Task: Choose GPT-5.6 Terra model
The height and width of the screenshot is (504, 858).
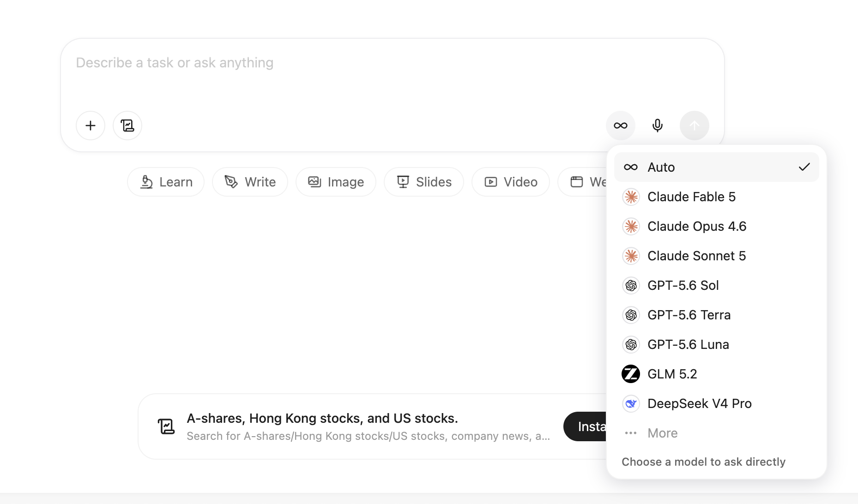Action: pos(717,315)
